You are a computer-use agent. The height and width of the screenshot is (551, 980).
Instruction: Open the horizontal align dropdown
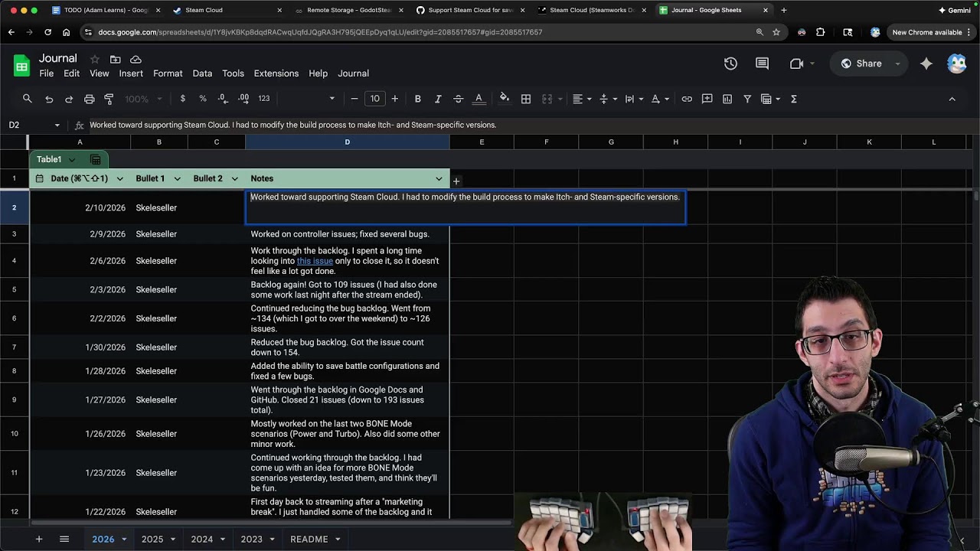(x=582, y=99)
